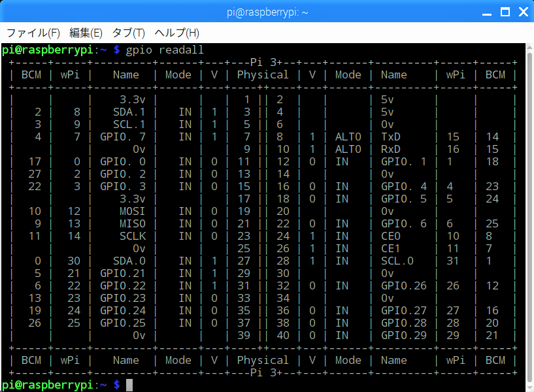Click the 'Physical' header in top row

point(263,75)
